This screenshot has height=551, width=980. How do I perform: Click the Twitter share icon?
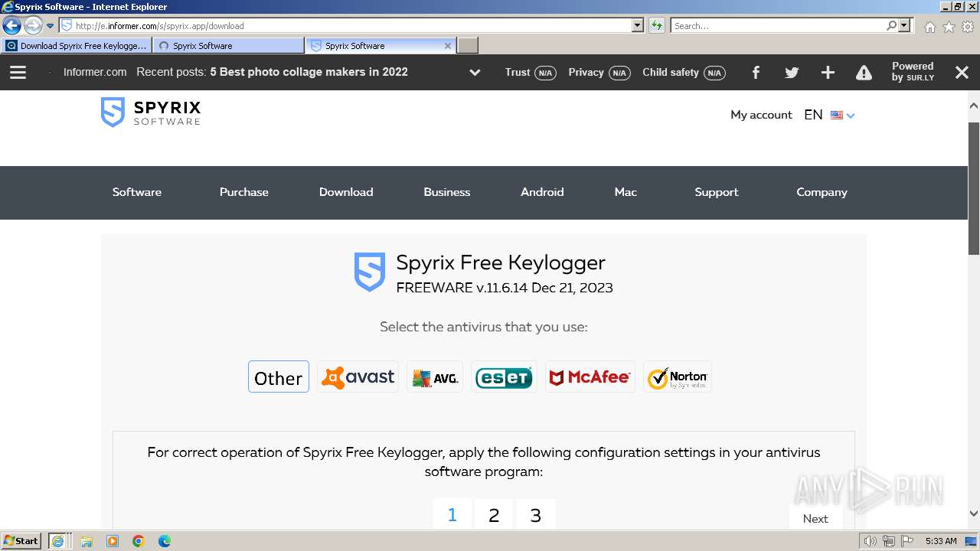click(x=792, y=72)
